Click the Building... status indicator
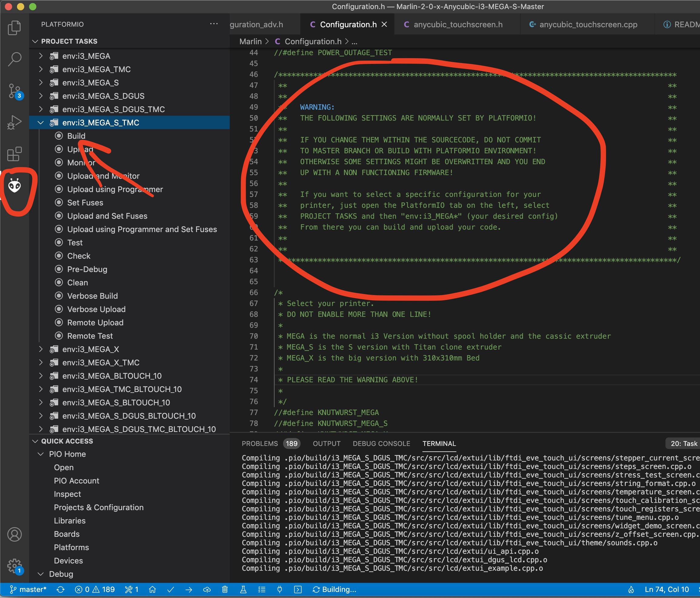 tap(334, 589)
